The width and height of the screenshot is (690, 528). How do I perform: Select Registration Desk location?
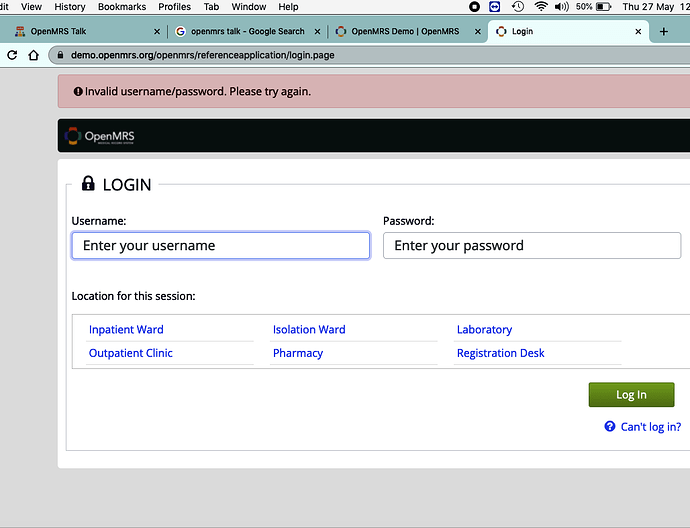(500, 353)
